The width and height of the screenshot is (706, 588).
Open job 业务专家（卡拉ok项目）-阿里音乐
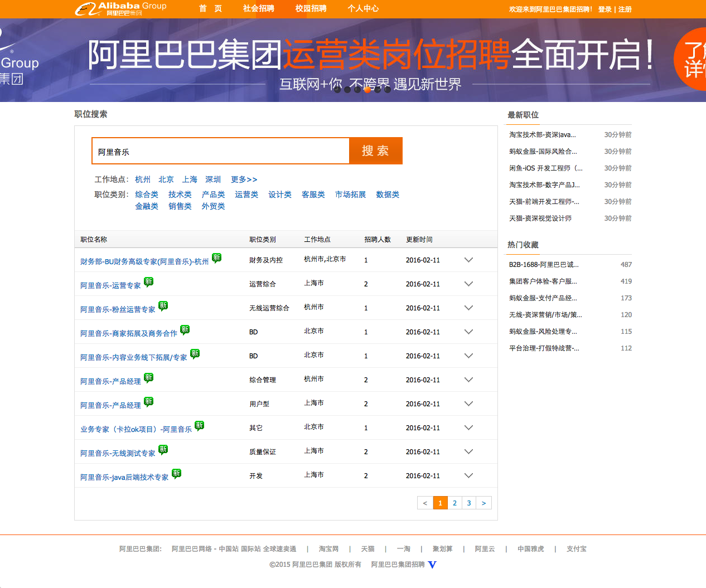(x=136, y=429)
